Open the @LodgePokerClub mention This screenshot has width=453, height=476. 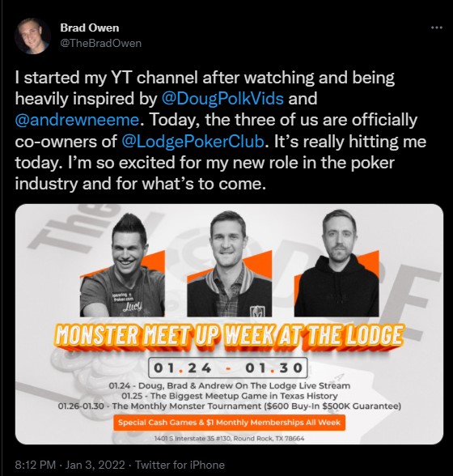coord(193,142)
